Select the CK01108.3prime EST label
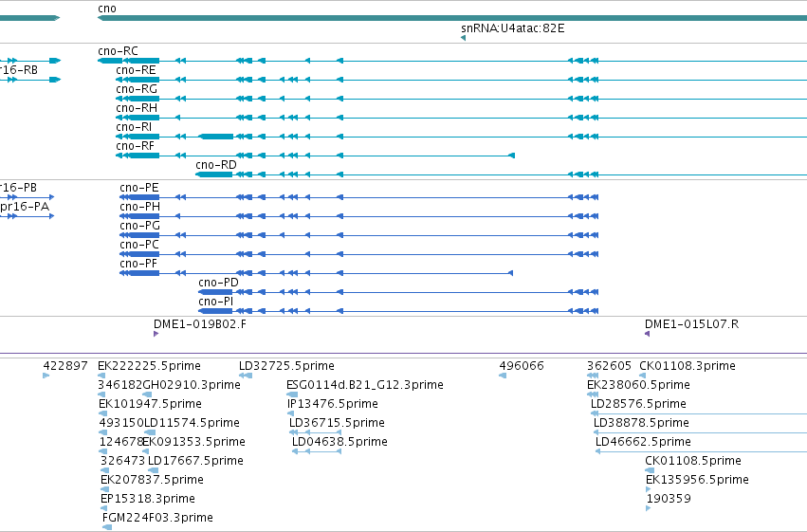 pos(688,366)
